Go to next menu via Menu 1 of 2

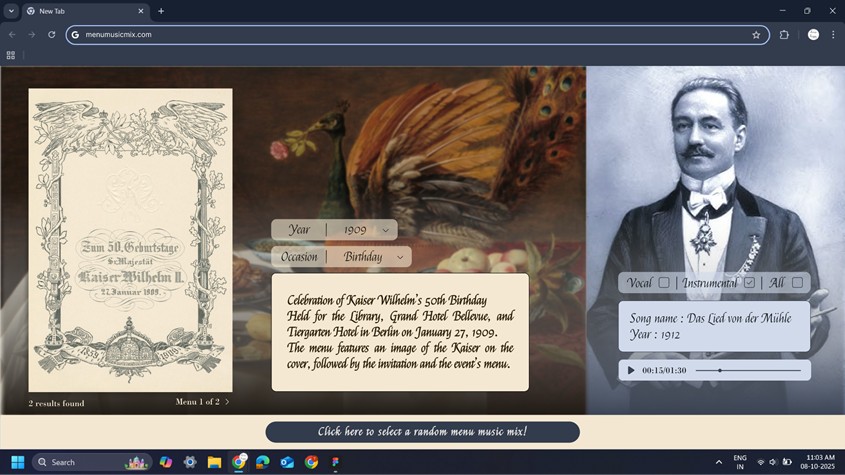coord(227,402)
